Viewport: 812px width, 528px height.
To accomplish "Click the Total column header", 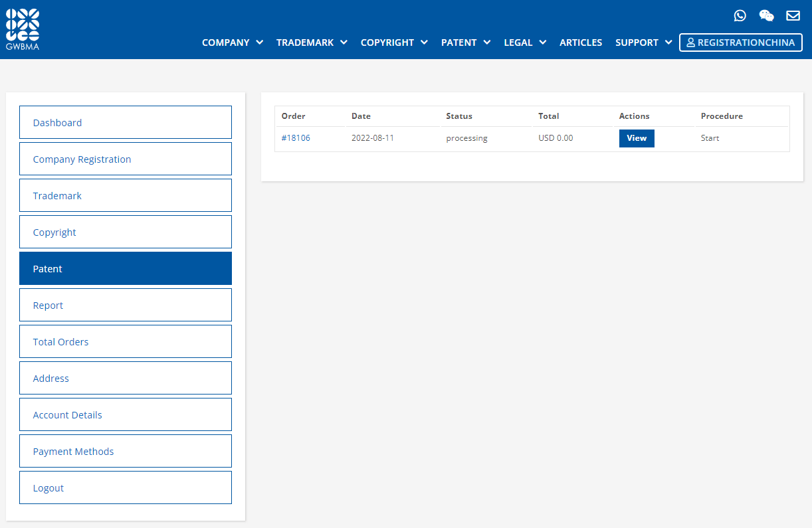I will pyautogui.click(x=548, y=116).
